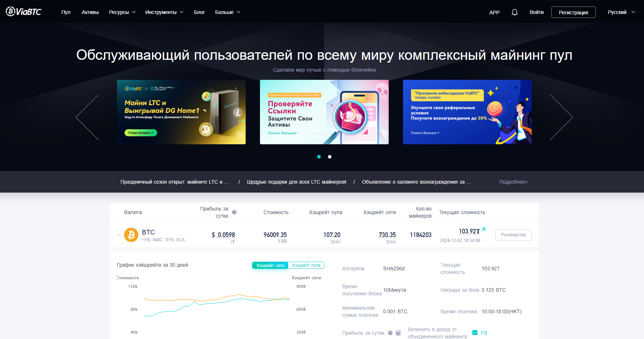This screenshot has width=644, height=339.
Task: Click the Валюта column header
Action: (133, 212)
